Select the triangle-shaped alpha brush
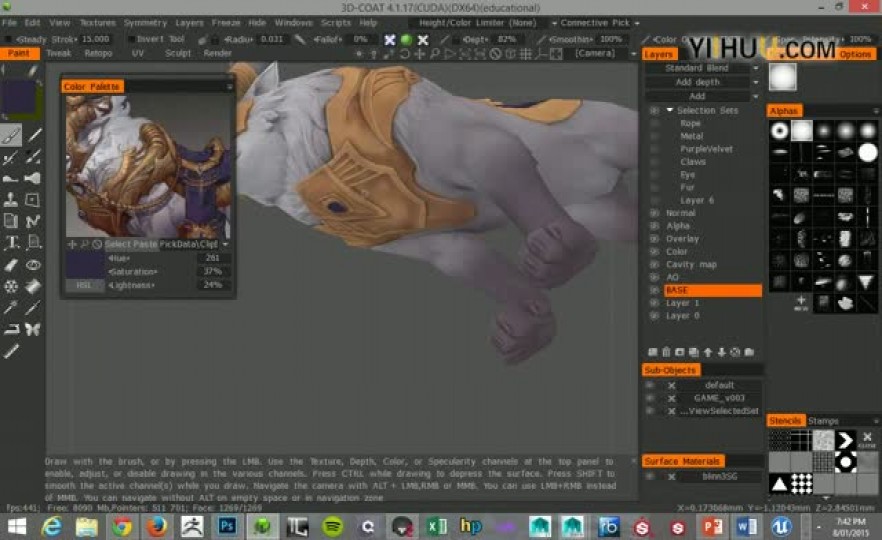Screen dimensions: 882x540 click(x=867, y=282)
